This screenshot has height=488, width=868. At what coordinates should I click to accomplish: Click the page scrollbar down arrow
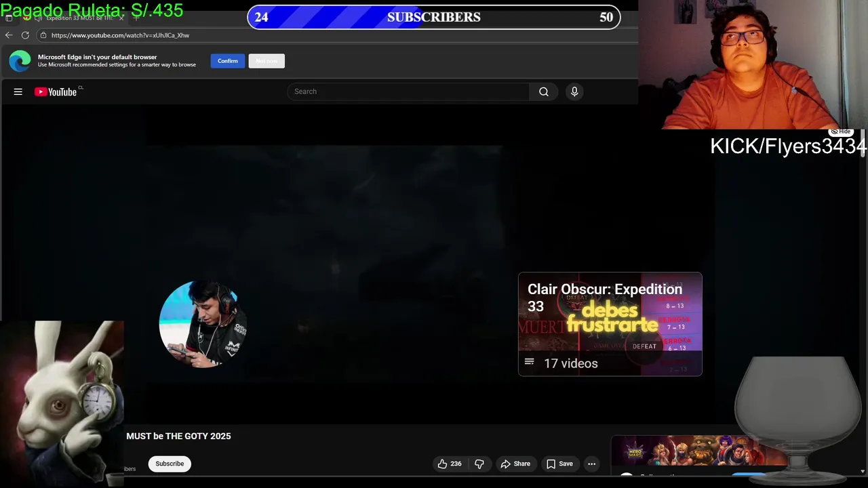coord(863,470)
